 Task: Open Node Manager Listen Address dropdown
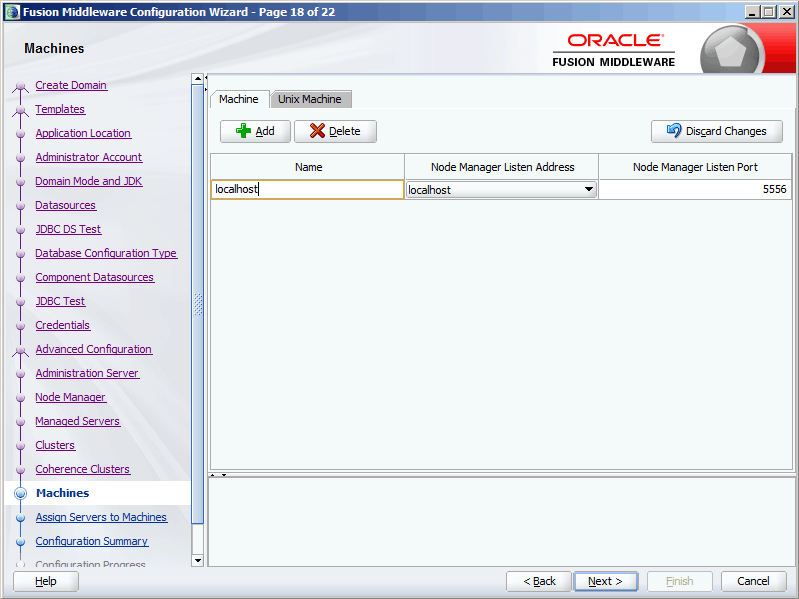pyautogui.click(x=588, y=189)
